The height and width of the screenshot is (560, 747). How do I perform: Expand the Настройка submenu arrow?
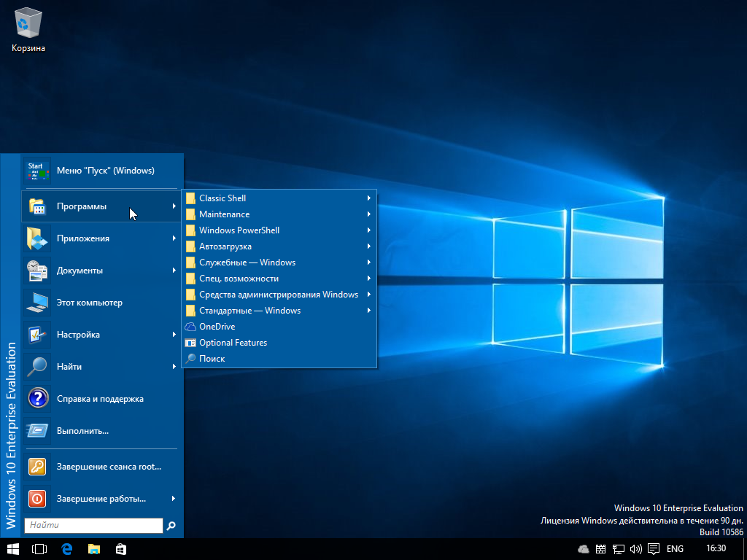coord(174,334)
